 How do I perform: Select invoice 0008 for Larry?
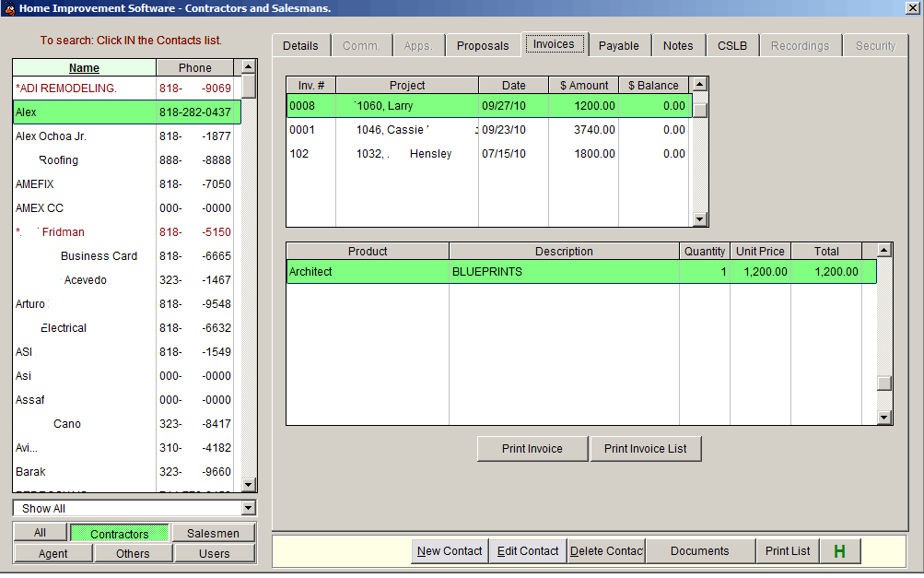(488, 106)
